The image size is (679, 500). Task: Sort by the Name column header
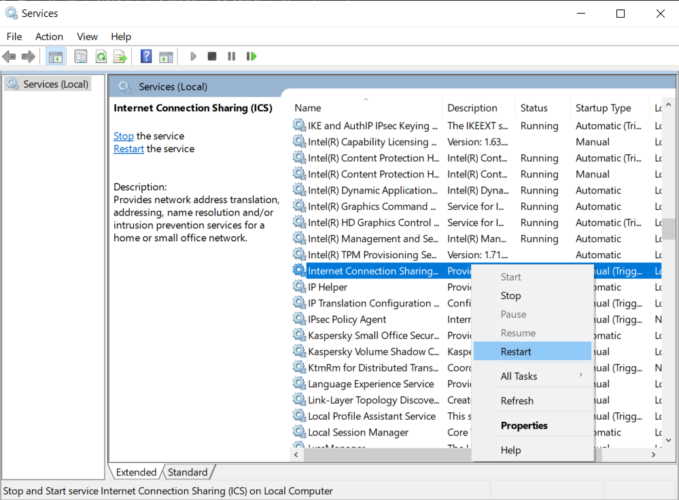[366, 108]
